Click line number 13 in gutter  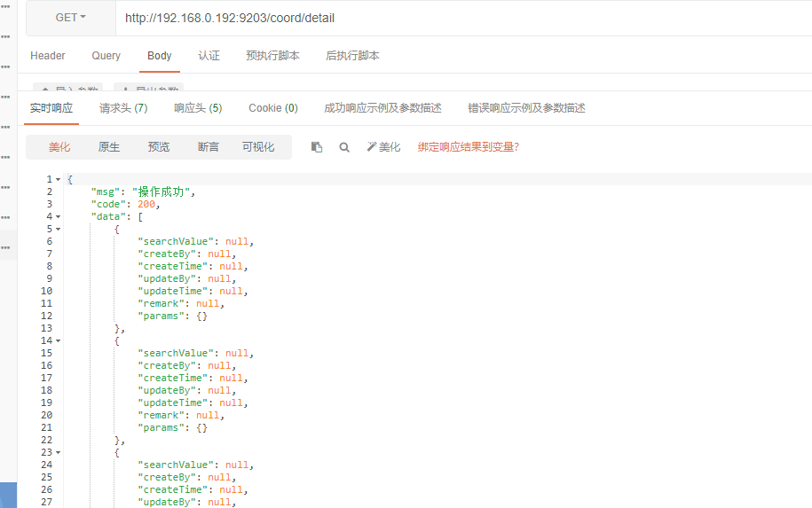(47, 329)
